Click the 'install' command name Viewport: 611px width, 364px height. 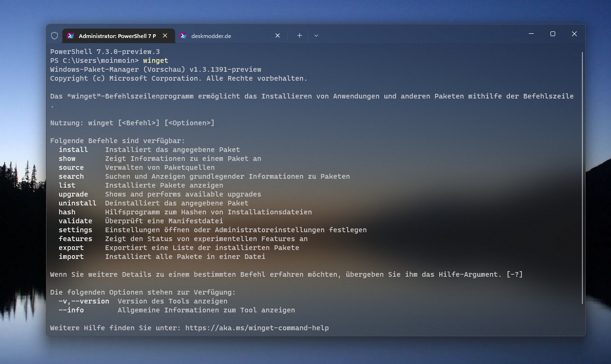coord(73,150)
